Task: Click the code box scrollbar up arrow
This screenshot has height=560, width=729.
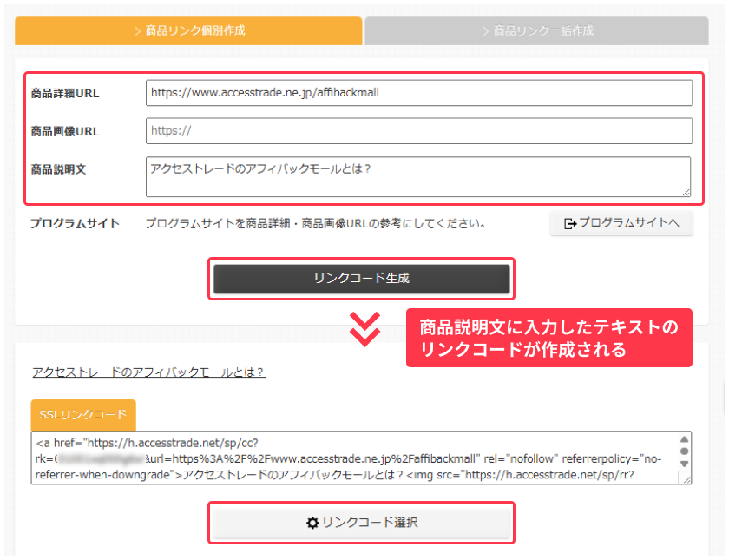Action: coord(685,439)
